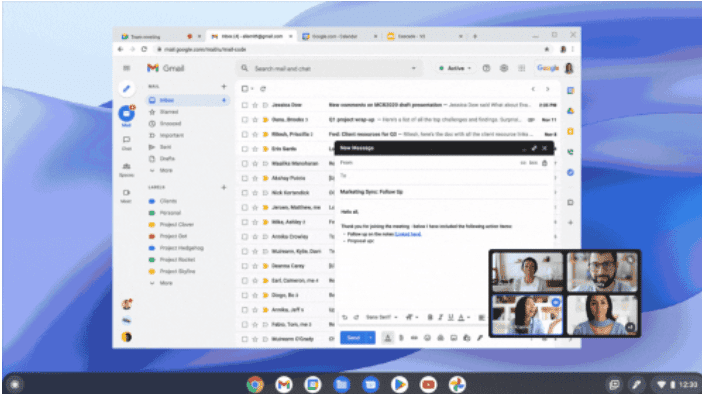Click the blue Send button
This screenshot has height=394, width=702.
(x=353, y=338)
